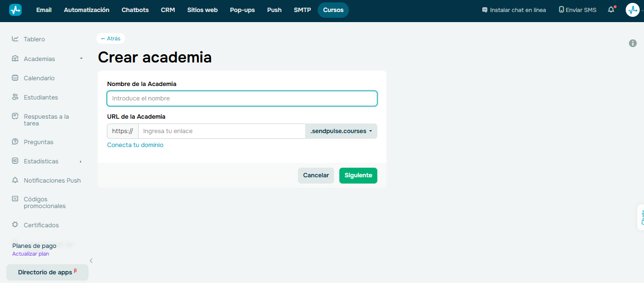Select the Tablero icon in the sidebar
Screen dimensions: 644x283
pos(14,39)
